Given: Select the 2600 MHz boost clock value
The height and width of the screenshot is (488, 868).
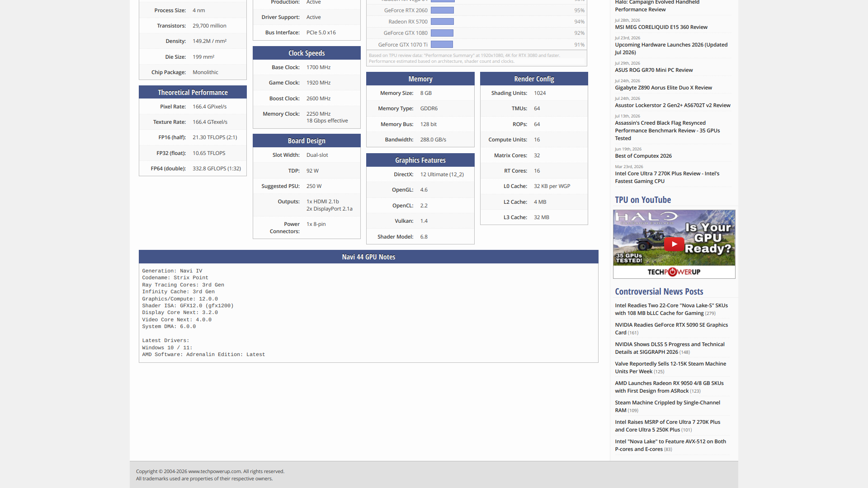Looking at the screenshot, I should pyautogui.click(x=318, y=99).
